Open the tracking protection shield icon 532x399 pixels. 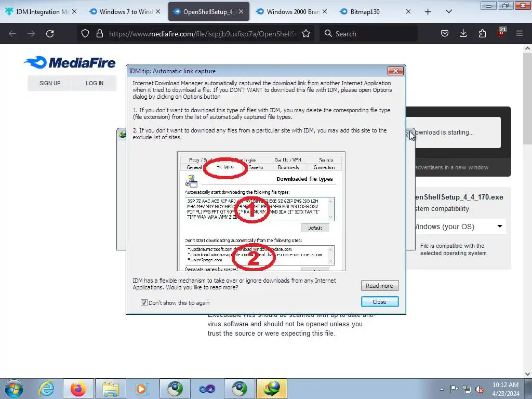point(85,34)
